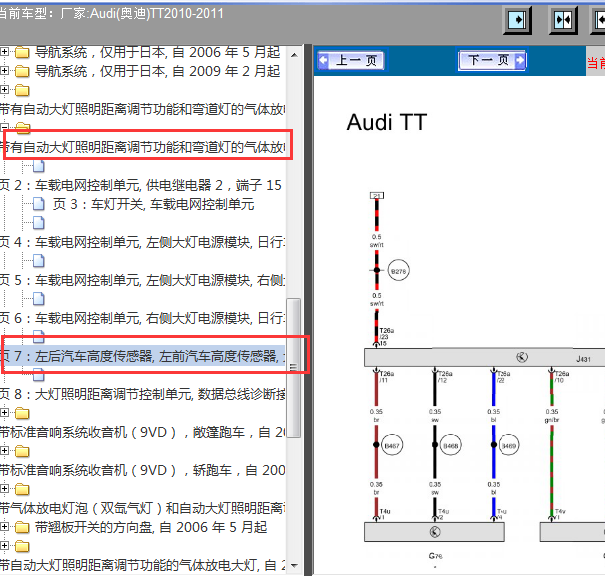Screen dimensions: 605x576
Task: Select page 5: 左侧大灯电源模块, 右侧
Action: [x=142, y=280]
